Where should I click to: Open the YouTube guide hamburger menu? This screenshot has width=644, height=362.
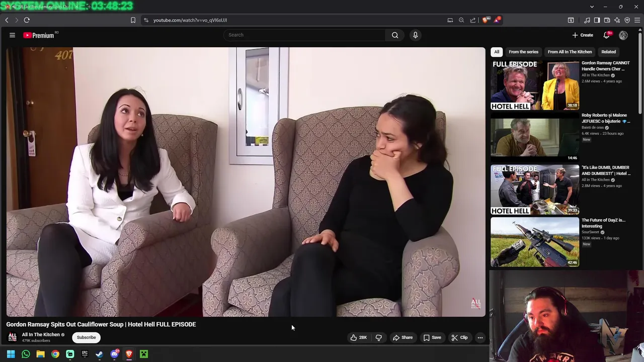click(x=12, y=35)
